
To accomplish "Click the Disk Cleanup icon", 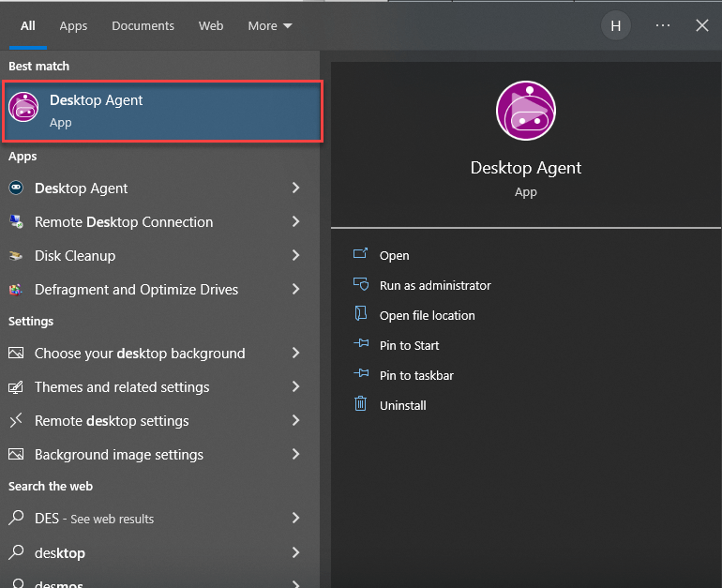I will [x=16, y=256].
